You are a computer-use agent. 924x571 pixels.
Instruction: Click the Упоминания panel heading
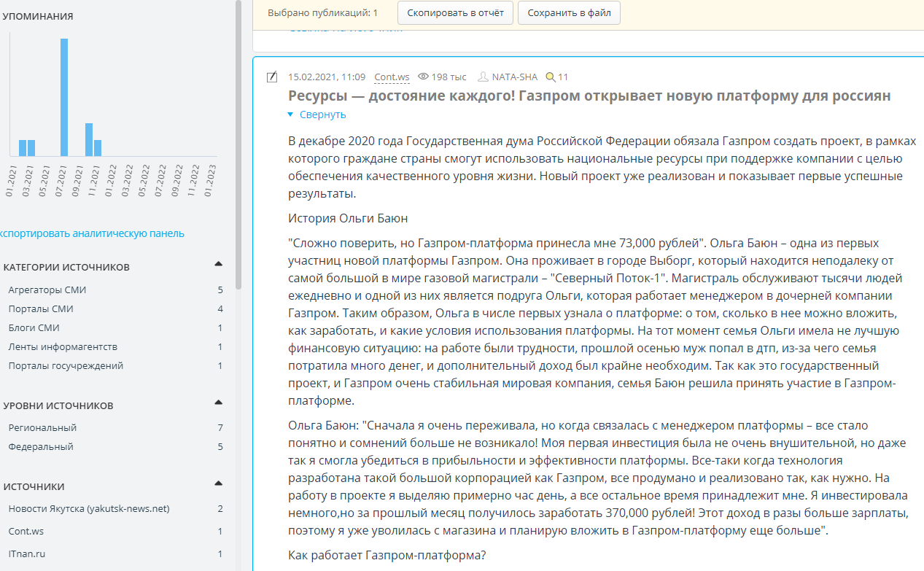(x=38, y=16)
